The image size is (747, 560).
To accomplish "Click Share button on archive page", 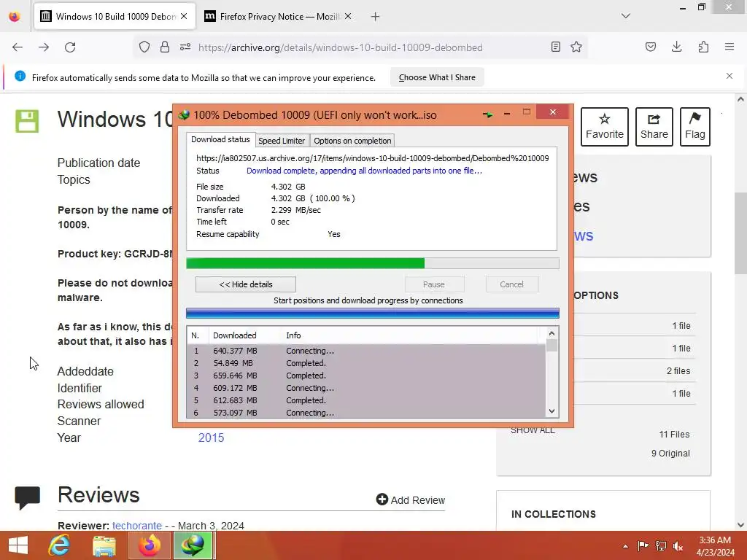I will click(x=654, y=127).
